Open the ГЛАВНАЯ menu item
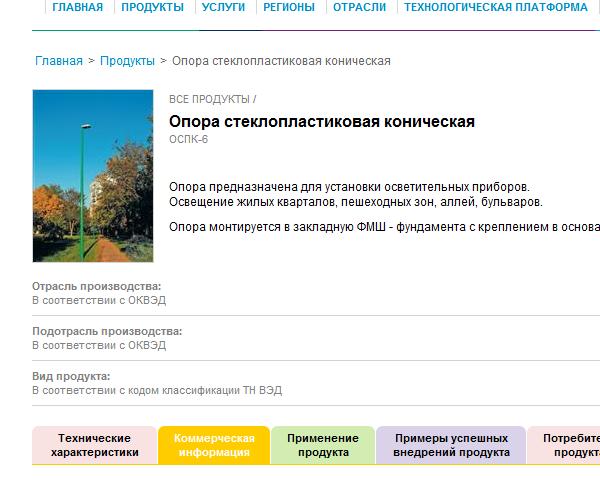Viewport: 600px width, 481px height. [78, 7]
